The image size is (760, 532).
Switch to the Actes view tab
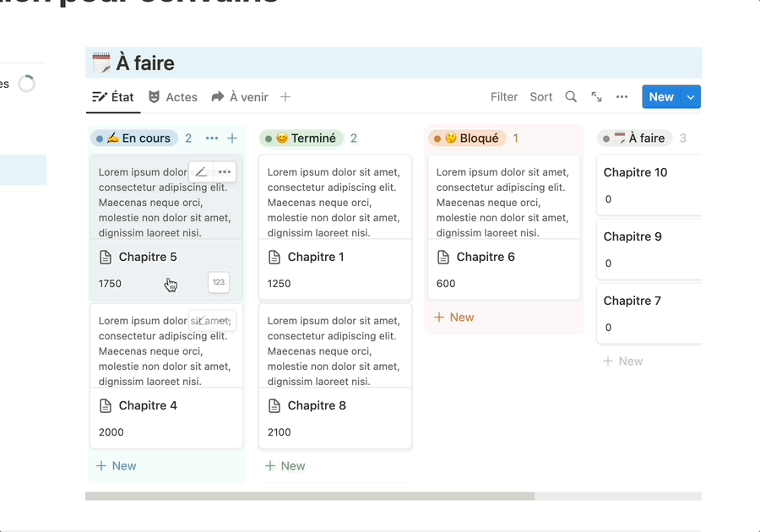[x=172, y=97]
